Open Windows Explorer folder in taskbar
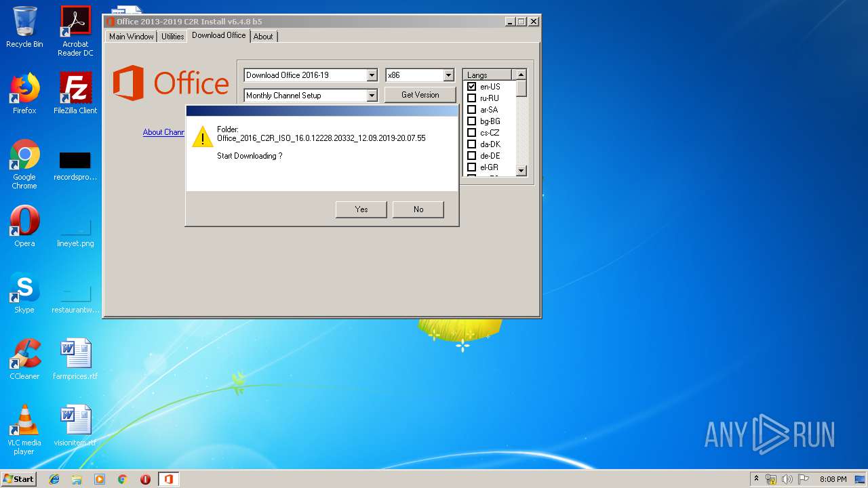Viewport: 868px width, 488px height. click(x=77, y=479)
